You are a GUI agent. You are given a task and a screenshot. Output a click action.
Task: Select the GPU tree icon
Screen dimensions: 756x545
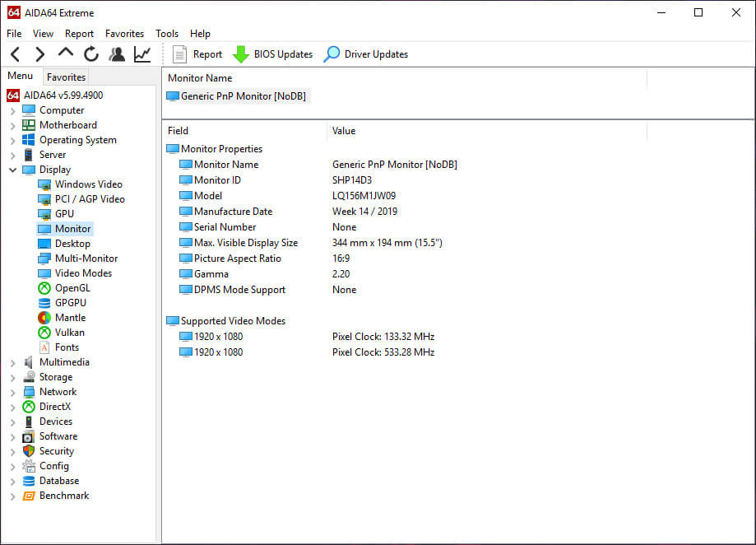pyautogui.click(x=44, y=214)
